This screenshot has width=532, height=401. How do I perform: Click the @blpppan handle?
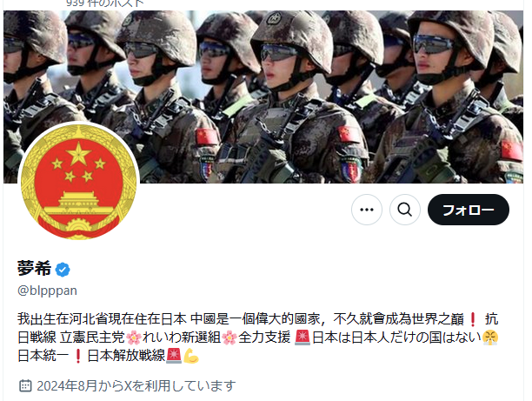(47, 291)
